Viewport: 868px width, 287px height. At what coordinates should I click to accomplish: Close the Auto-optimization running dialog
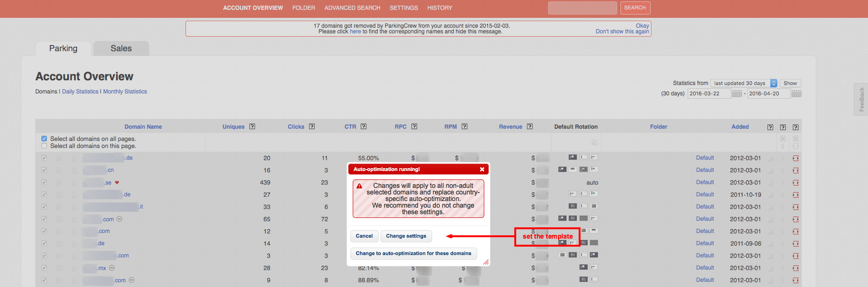(482, 170)
